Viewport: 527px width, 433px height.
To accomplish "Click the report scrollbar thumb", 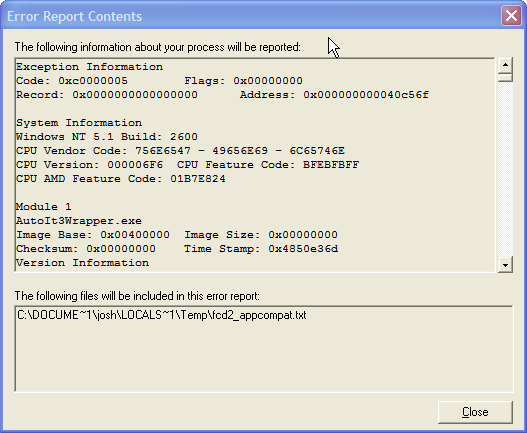I will point(505,77).
